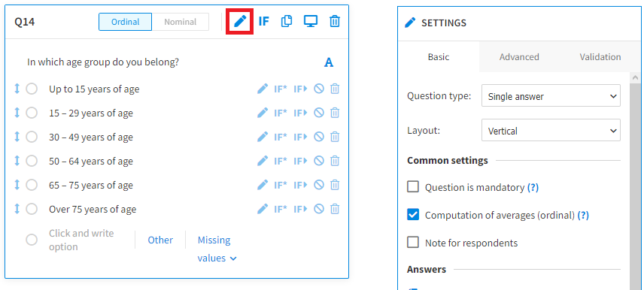The image size is (644, 290).
Task: Delete Q14 with the header trash icon
Action: pos(335,21)
